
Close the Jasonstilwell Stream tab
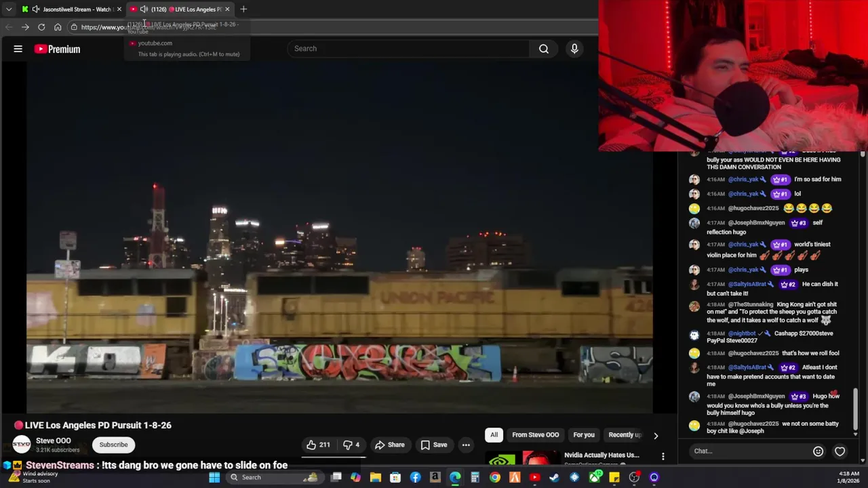coord(119,9)
